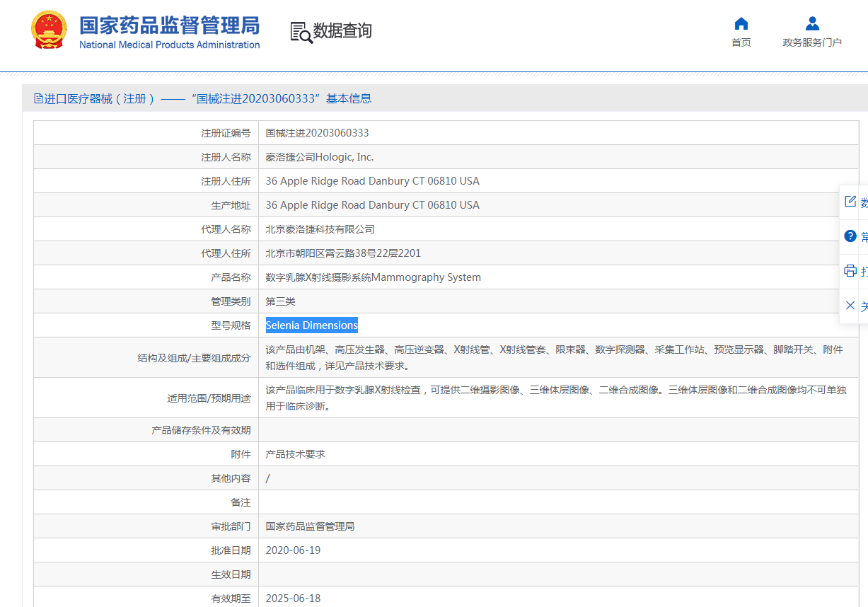Click the 产品名称 label
Viewport: 868px width, 607px height.
click(231, 277)
